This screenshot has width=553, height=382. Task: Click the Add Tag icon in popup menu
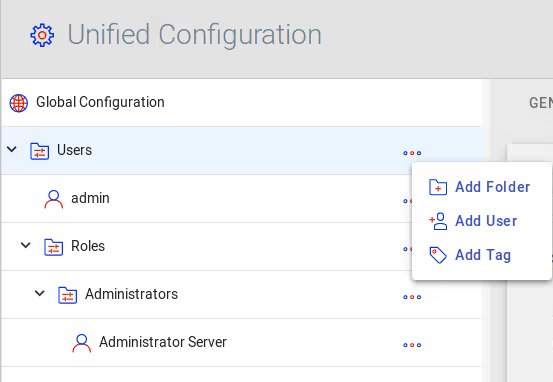point(438,255)
